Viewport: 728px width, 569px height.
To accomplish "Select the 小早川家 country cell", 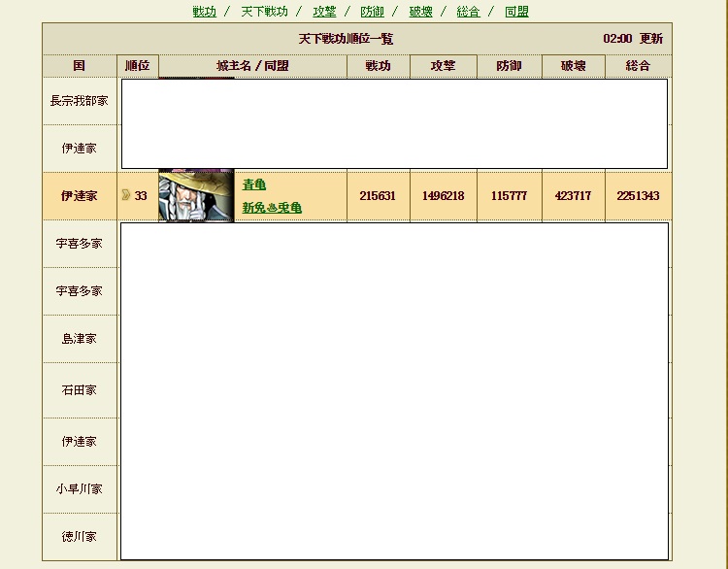I will (x=80, y=488).
